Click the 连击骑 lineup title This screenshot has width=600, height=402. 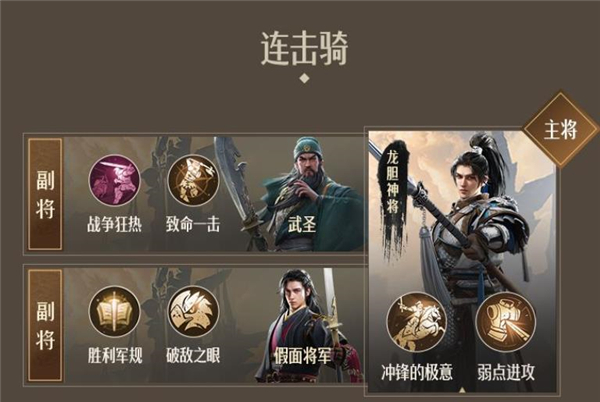pos(305,49)
